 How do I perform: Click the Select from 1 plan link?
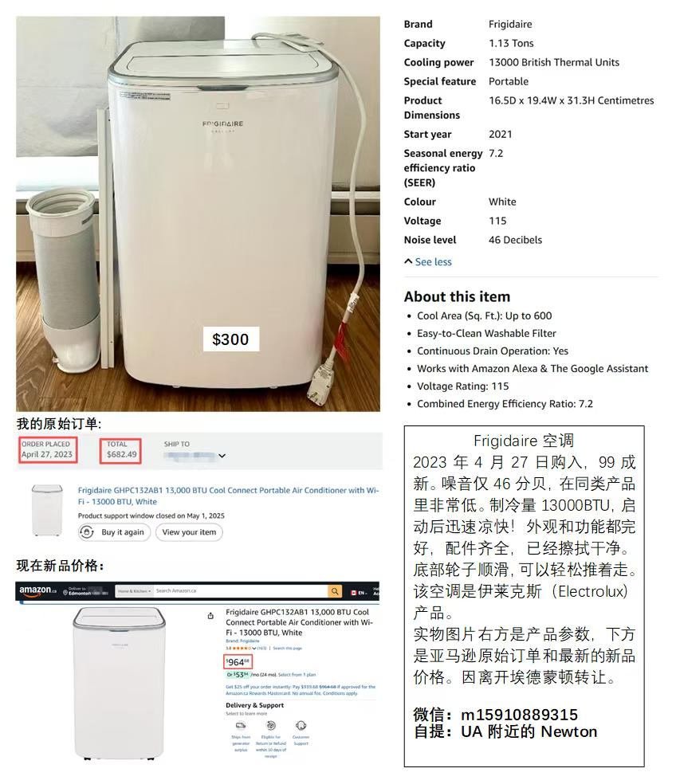(297, 675)
